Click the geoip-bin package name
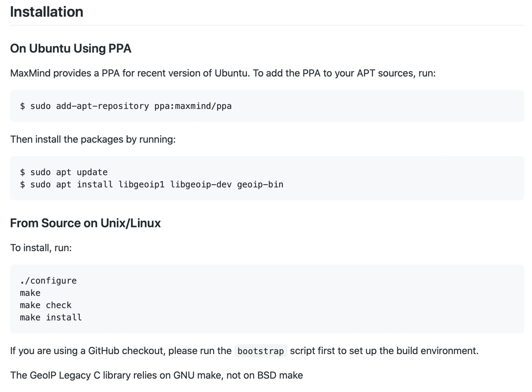Image resolution: width=532 pixels, height=392 pixels. pyautogui.click(x=260, y=185)
